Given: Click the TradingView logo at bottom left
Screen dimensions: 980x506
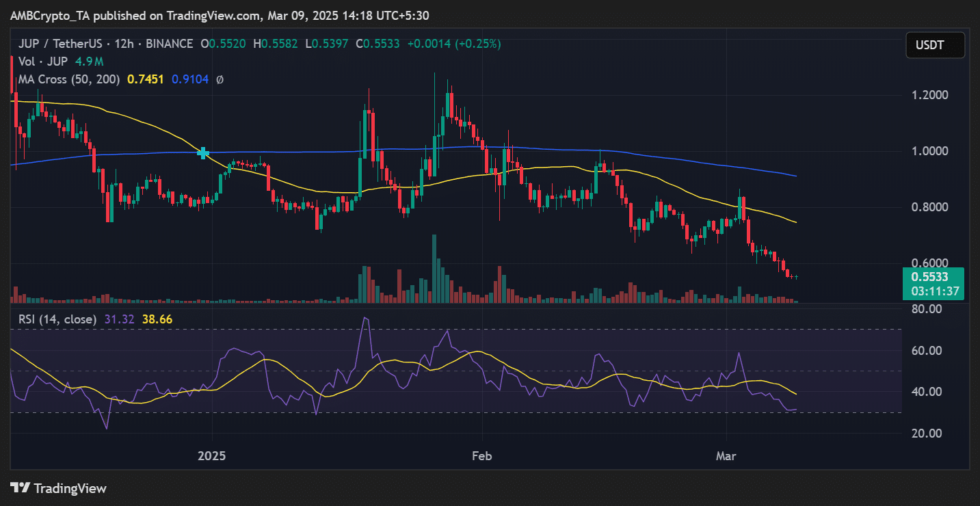Looking at the screenshot, I should (x=59, y=488).
